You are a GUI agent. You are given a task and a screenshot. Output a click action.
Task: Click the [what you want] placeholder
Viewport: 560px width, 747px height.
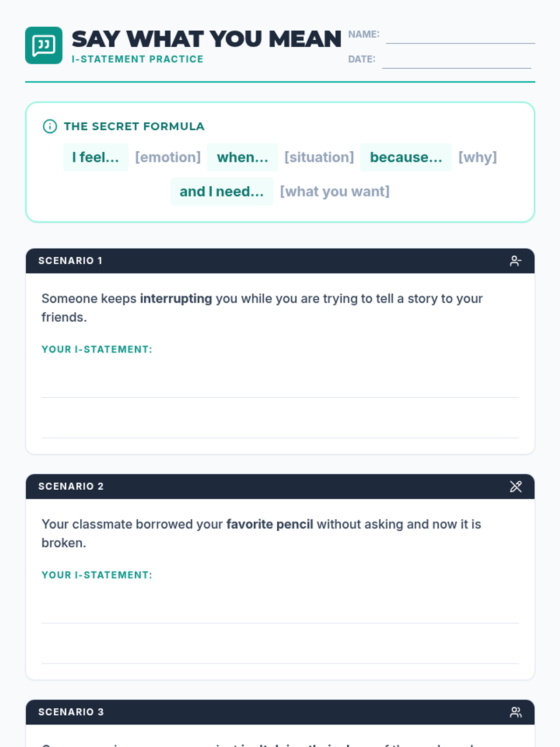click(x=335, y=191)
